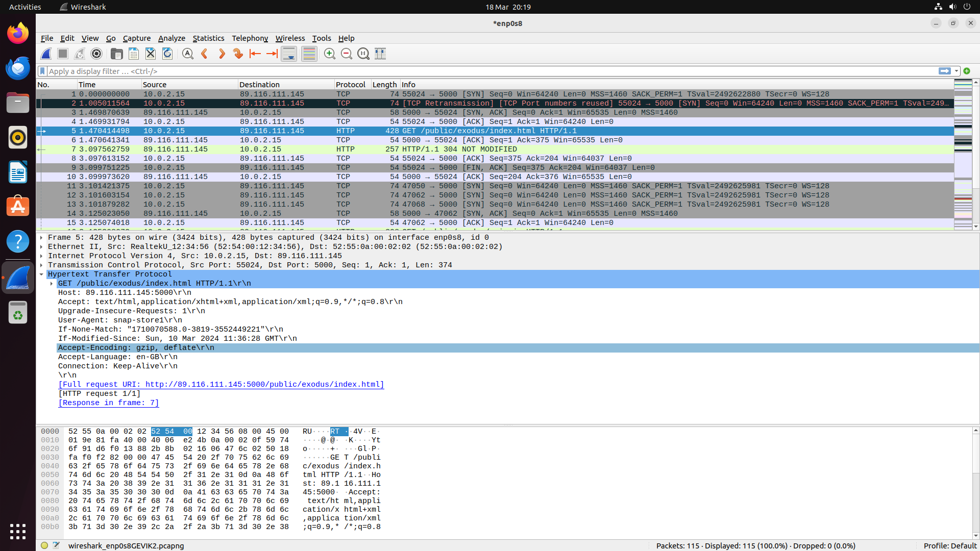Viewport: 980px width, 551px height.
Task: Sort packets by Protocol column header
Action: pyautogui.click(x=352, y=85)
